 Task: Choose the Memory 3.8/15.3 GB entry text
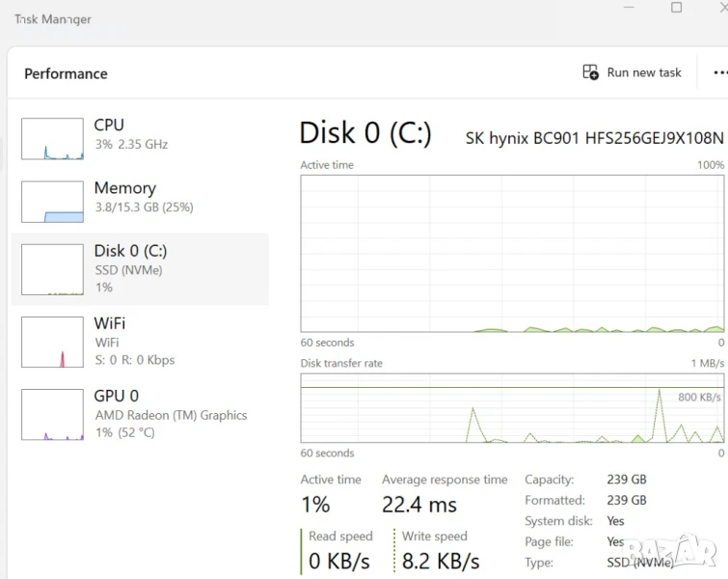143,197
